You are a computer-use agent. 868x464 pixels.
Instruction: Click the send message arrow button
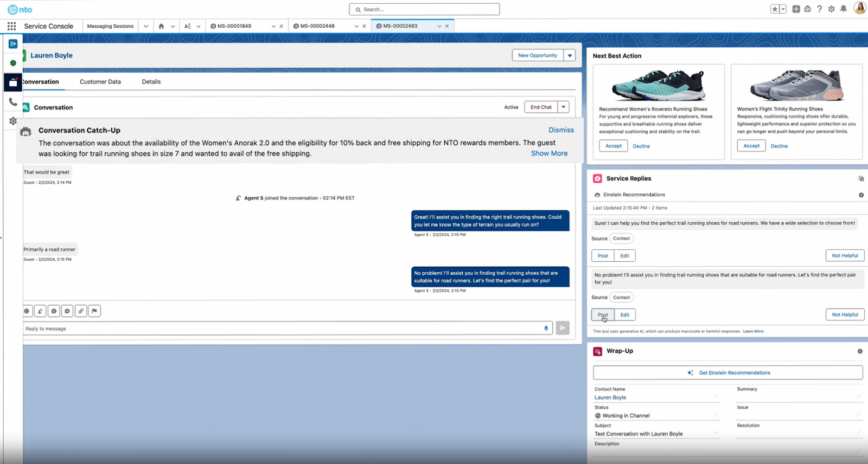[x=563, y=328]
